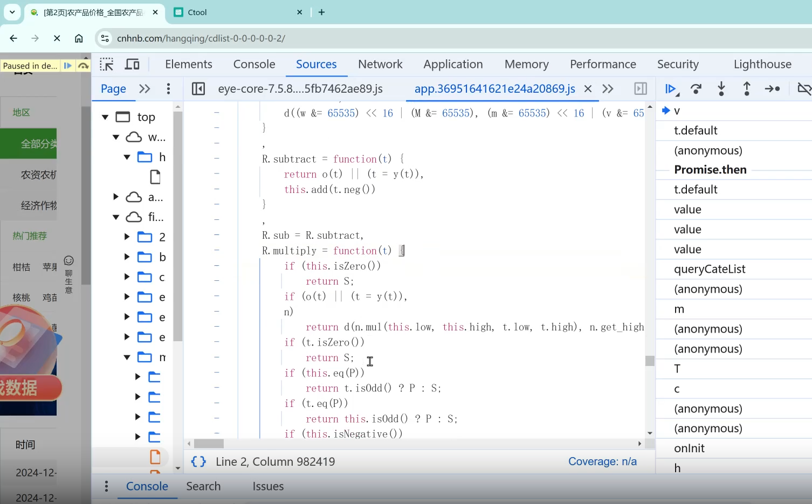Resume from the Paused in debugger overlay
Image resolution: width=812 pixels, height=504 pixels.
click(x=67, y=66)
